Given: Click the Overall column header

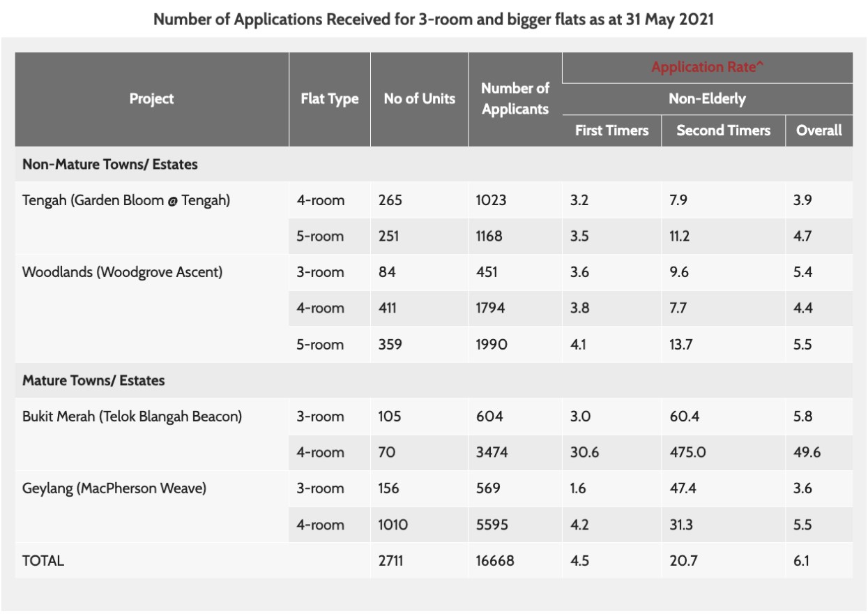Looking at the screenshot, I should [x=818, y=130].
